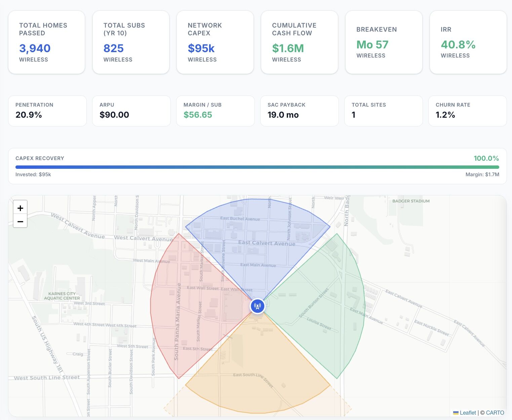512x420 pixels.
Task: Click the West Main Avenue map label
Action: (x=151, y=261)
